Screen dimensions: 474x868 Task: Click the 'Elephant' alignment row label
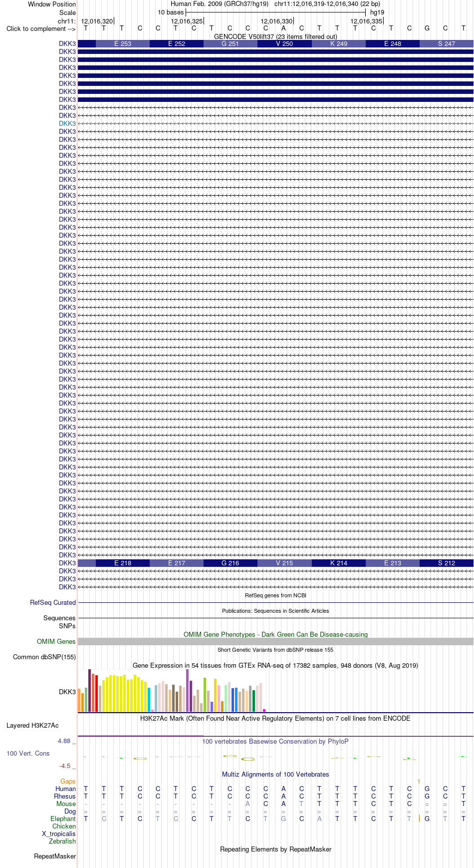[x=63, y=819]
